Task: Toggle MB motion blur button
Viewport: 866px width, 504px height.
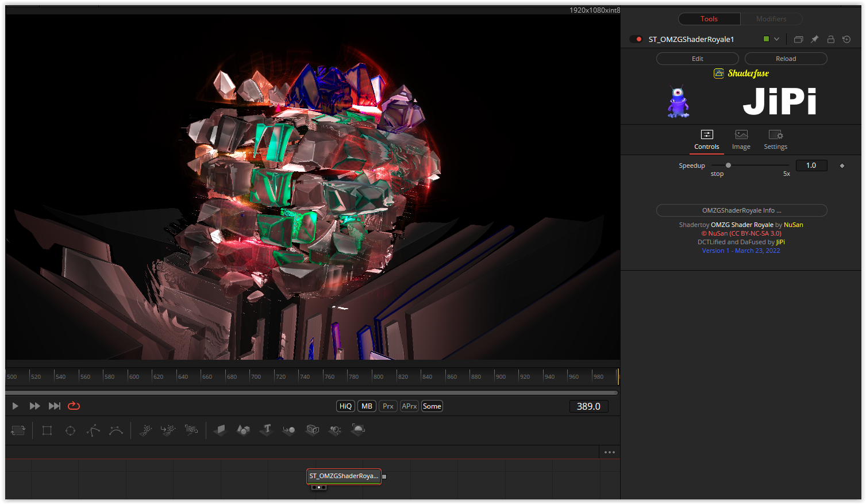Action: (x=367, y=406)
